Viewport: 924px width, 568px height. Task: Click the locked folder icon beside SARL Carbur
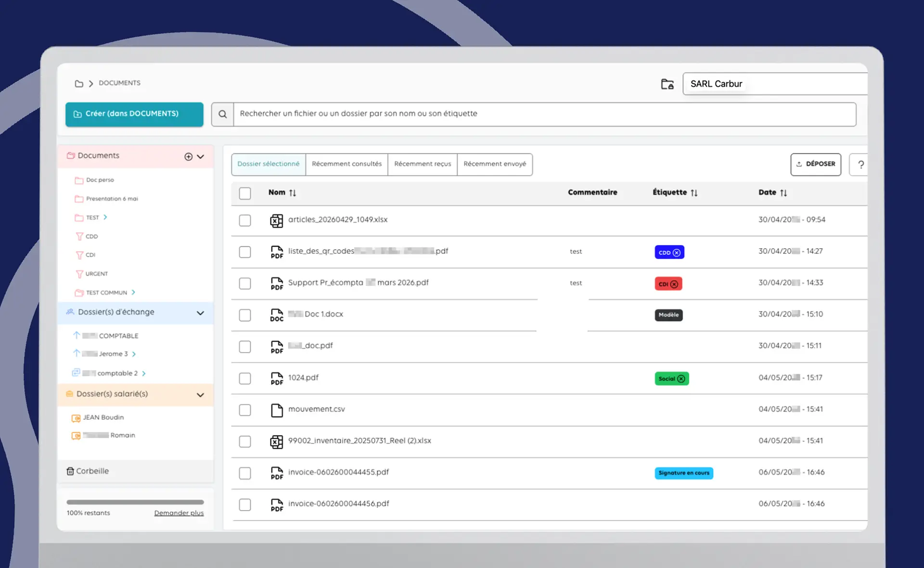[667, 84]
